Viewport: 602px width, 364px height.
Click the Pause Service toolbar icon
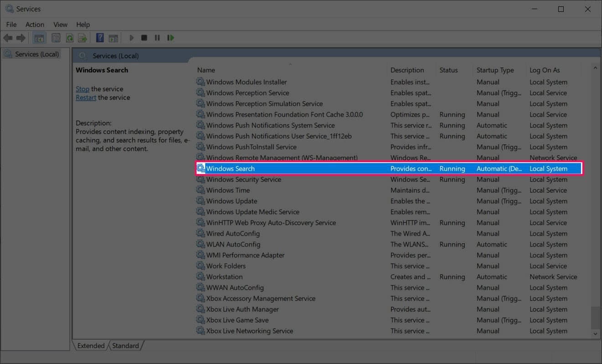(x=157, y=38)
